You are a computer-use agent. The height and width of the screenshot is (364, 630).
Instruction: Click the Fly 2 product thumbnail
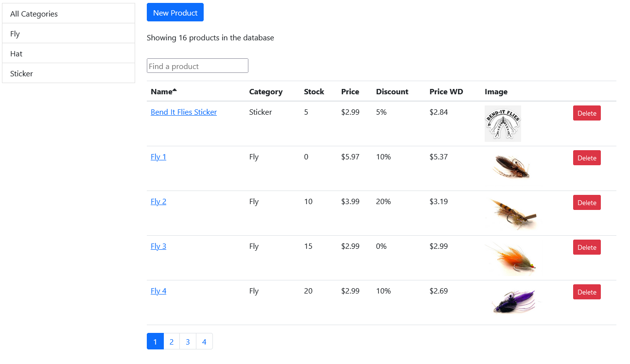(x=511, y=213)
